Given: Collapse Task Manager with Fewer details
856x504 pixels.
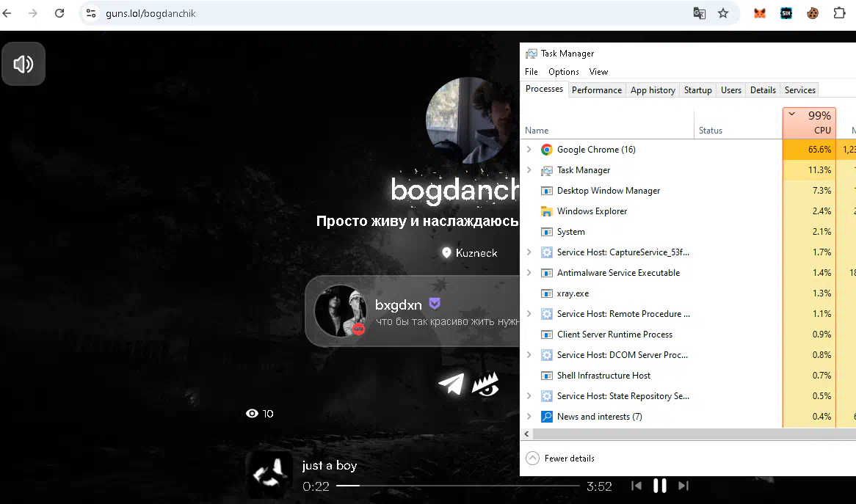Looking at the screenshot, I should (x=562, y=459).
